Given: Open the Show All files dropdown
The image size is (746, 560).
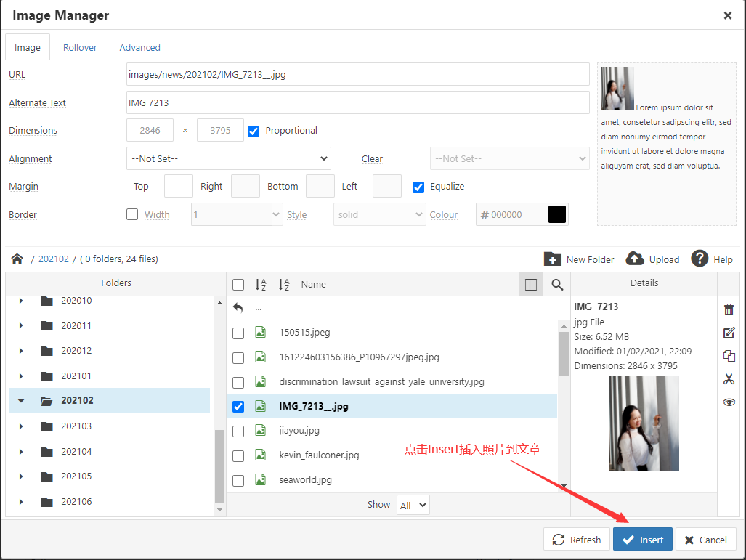Looking at the screenshot, I should (x=413, y=505).
